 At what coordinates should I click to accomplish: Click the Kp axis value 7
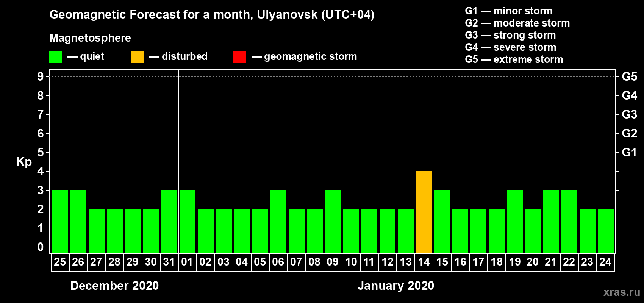coord(40,114)
